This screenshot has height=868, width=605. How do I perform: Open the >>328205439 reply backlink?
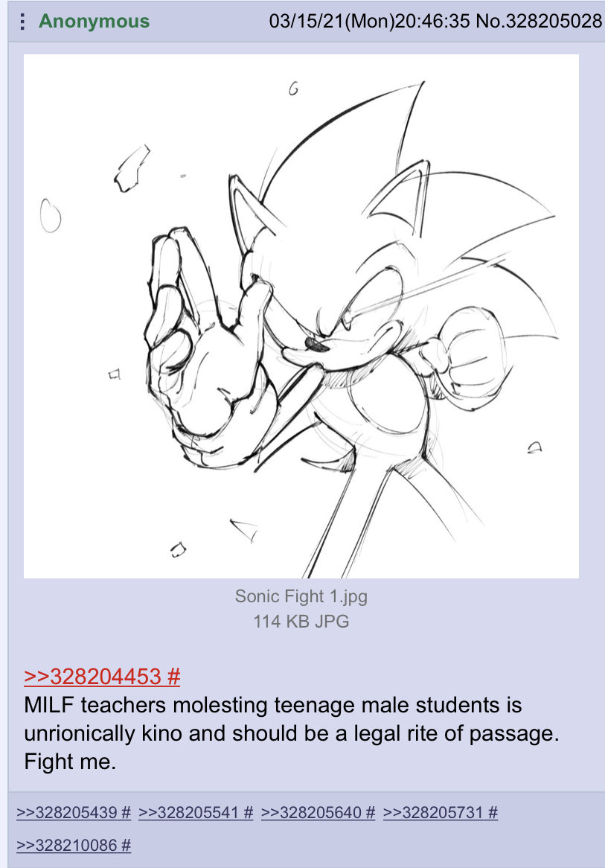(x=66, y=813)
